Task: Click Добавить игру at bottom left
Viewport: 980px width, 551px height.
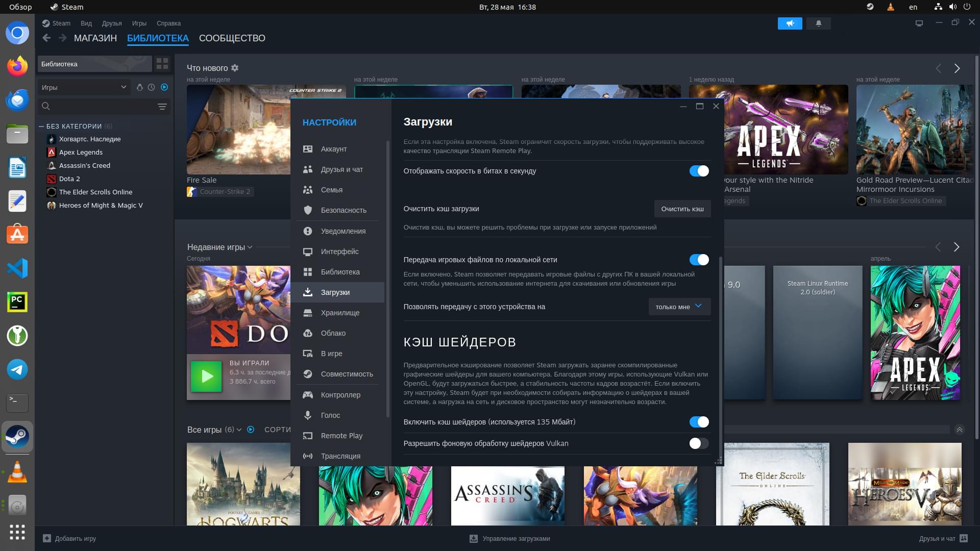Action: tap(70, 538)
